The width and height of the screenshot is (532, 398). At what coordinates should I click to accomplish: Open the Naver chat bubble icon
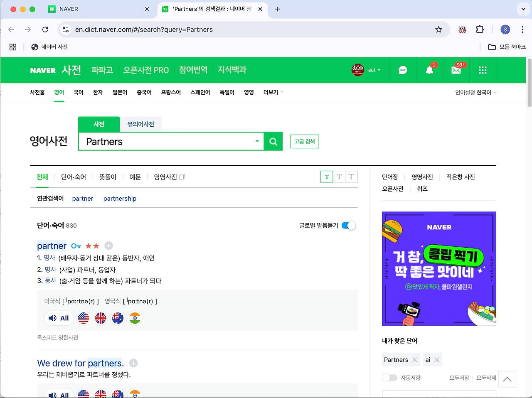(403, 70)
